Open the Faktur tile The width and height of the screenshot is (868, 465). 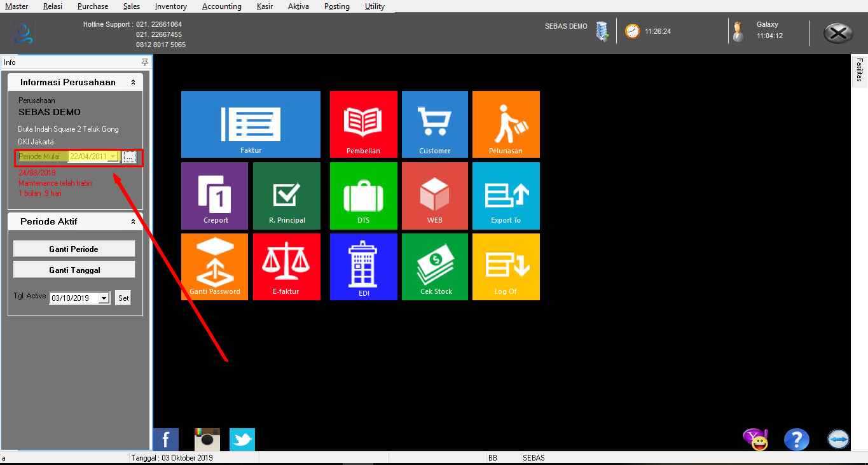(251, 124)
